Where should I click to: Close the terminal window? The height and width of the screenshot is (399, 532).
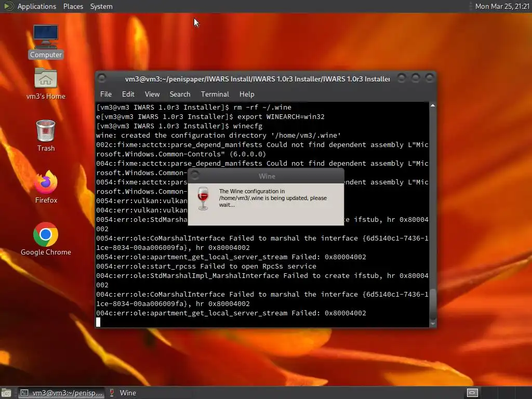point(430,78)
